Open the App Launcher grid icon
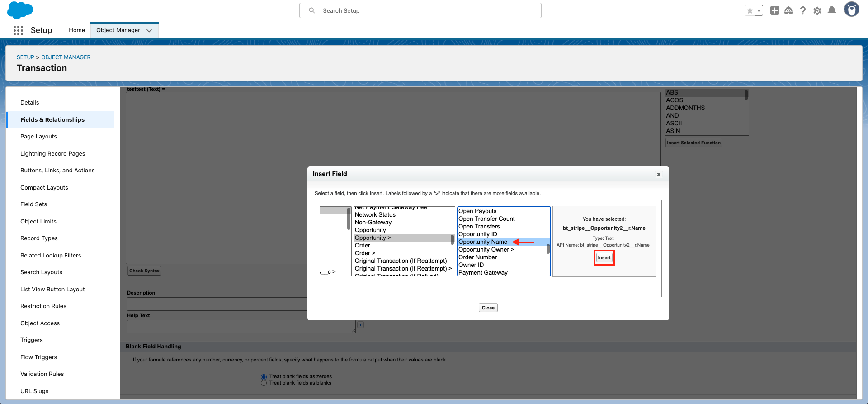868x404 pixels. tap(18, 30)
